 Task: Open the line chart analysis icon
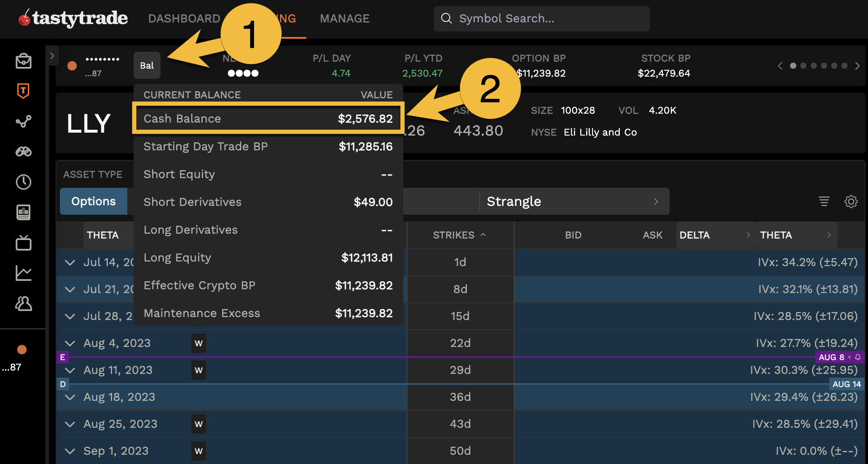click(x=24, y=273)
